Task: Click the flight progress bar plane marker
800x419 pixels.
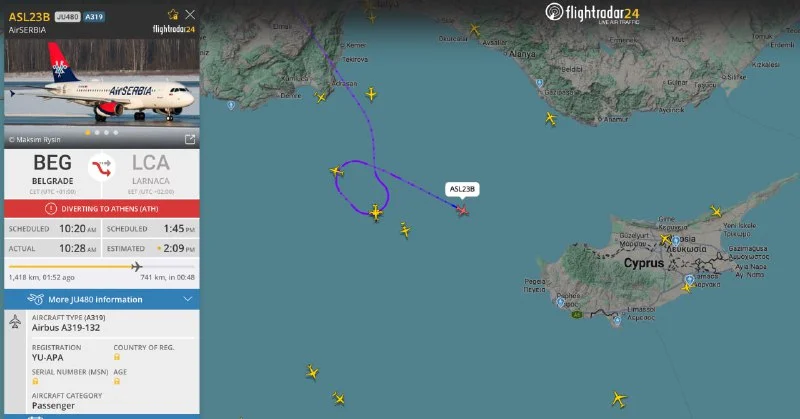Action: [136, 266]
